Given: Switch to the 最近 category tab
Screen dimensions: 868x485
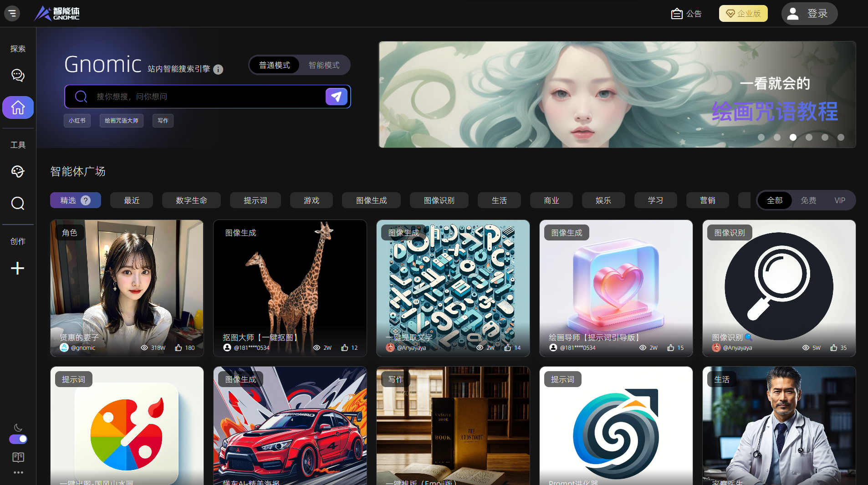Looking at the screenshot, I should 132,200.
